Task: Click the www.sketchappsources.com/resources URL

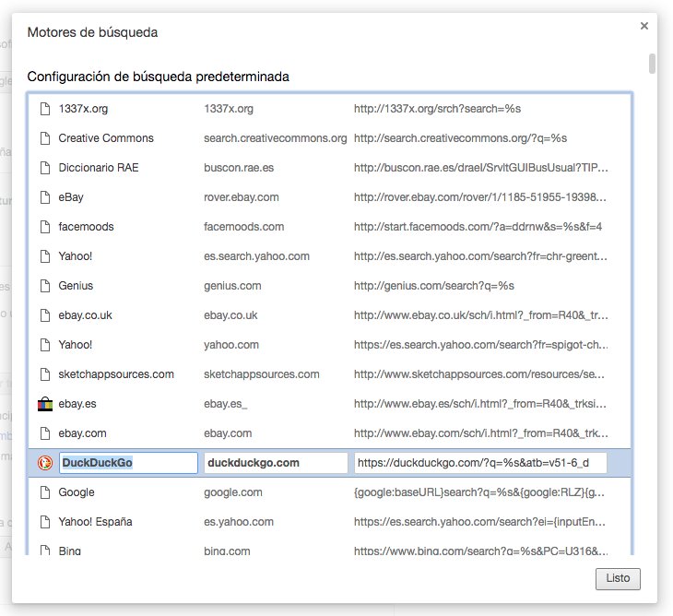Action: pyautogui.click(x=479, y=374)
